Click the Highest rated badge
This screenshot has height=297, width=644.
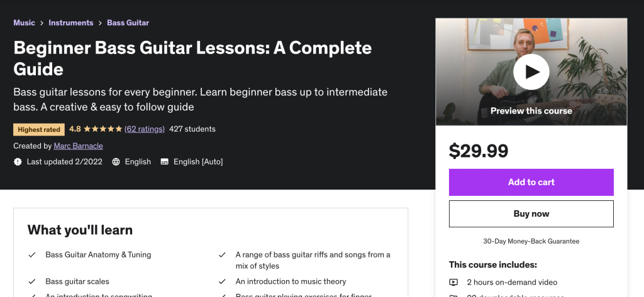click(x=39, y=129)
